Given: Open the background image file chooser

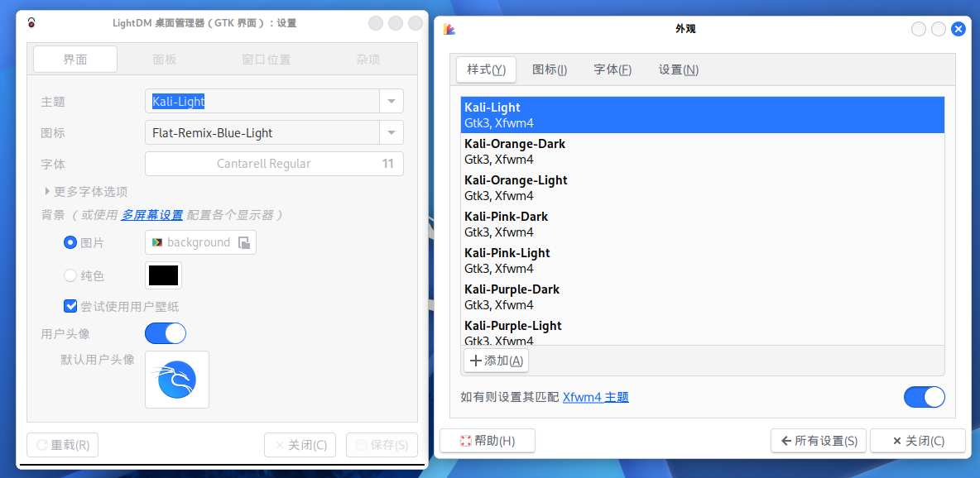Looking at the screenshot, I should click(x=200, y=242).
